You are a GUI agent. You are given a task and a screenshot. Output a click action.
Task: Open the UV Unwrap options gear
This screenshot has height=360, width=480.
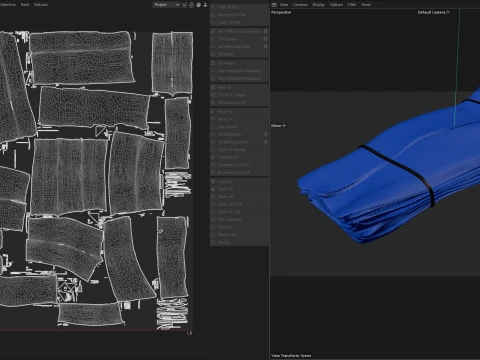point(265,39)
